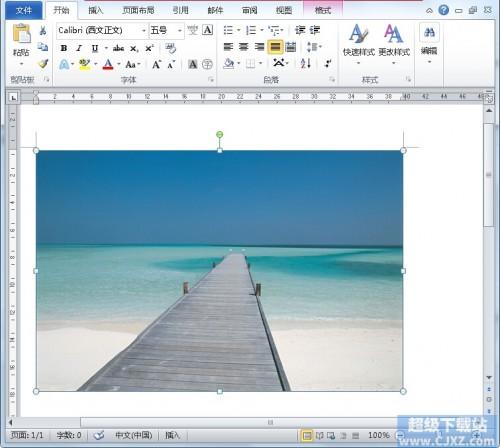The height and width of the screenshot is (448, 500).
Task: Click the shading paint bucket icon
Action: click(x=229, y=63)
